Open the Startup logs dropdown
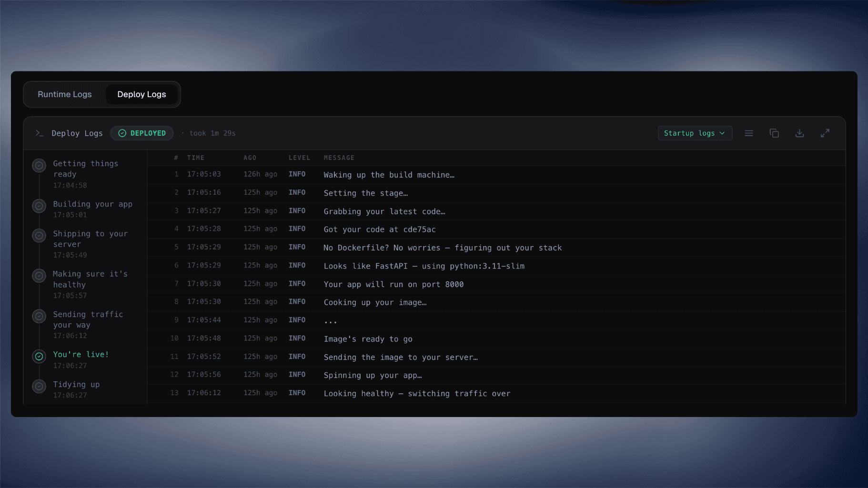 [x=695, y=133]
